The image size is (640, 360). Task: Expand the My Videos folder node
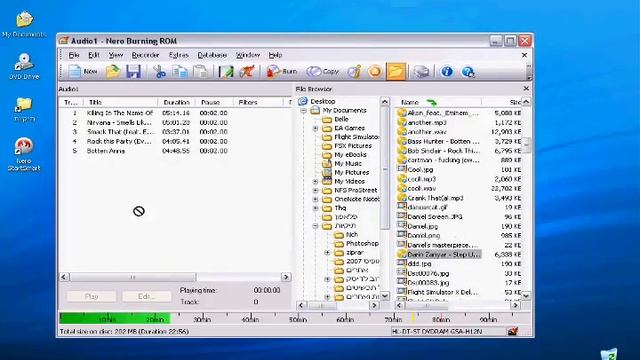tap(316, 181)
